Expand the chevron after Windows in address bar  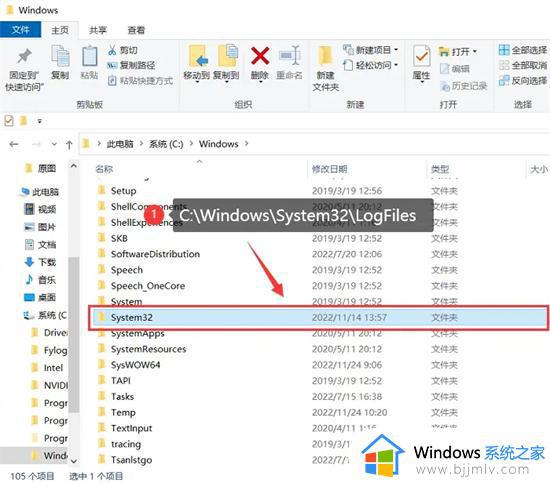247,143
